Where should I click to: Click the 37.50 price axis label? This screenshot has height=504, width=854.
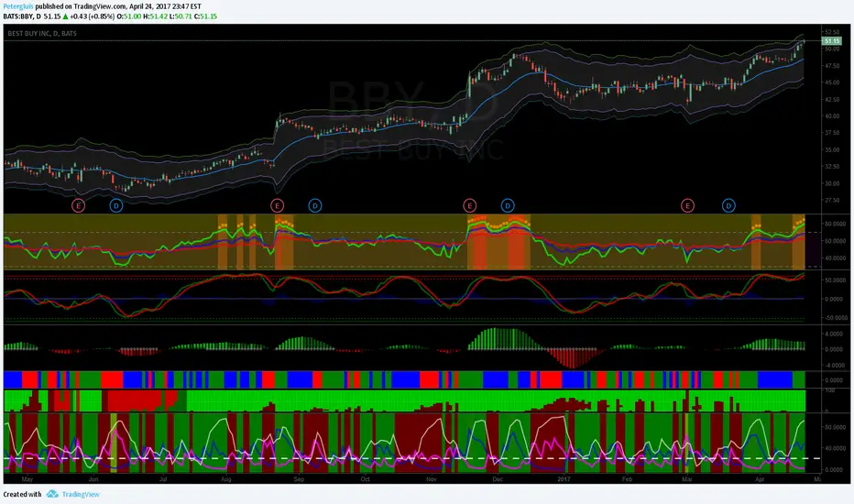(x=832, y=133)
